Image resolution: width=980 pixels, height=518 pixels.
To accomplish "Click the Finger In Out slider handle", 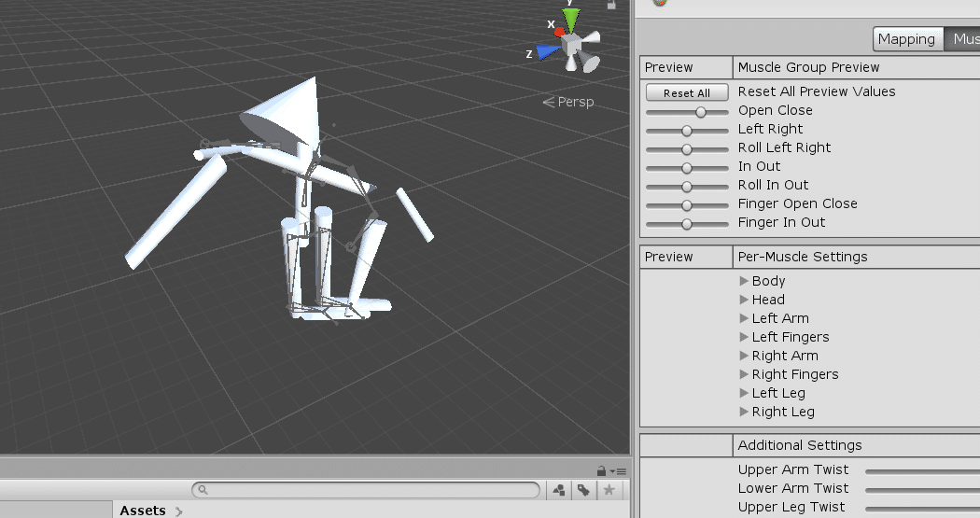I will coord(687,224).
